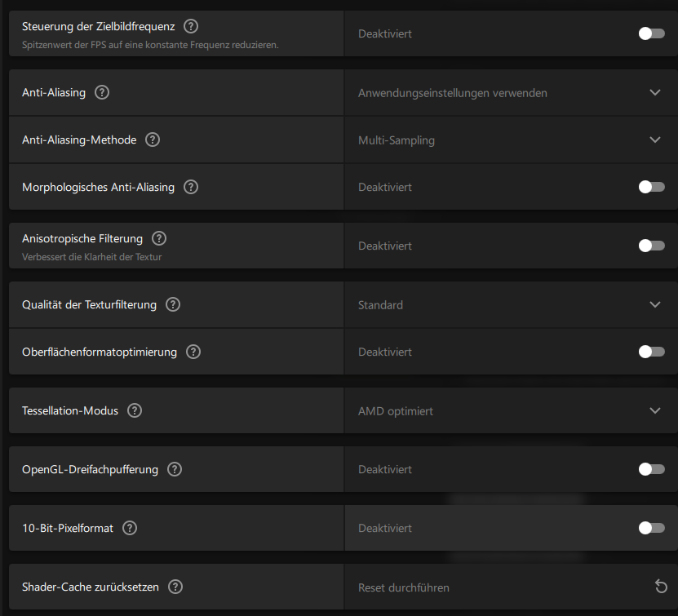Open the Anti-Aliasing-Methode Multi-Sampling dropdown
The height and width of the screenshot is (616, 678).
tap(654, 140)
